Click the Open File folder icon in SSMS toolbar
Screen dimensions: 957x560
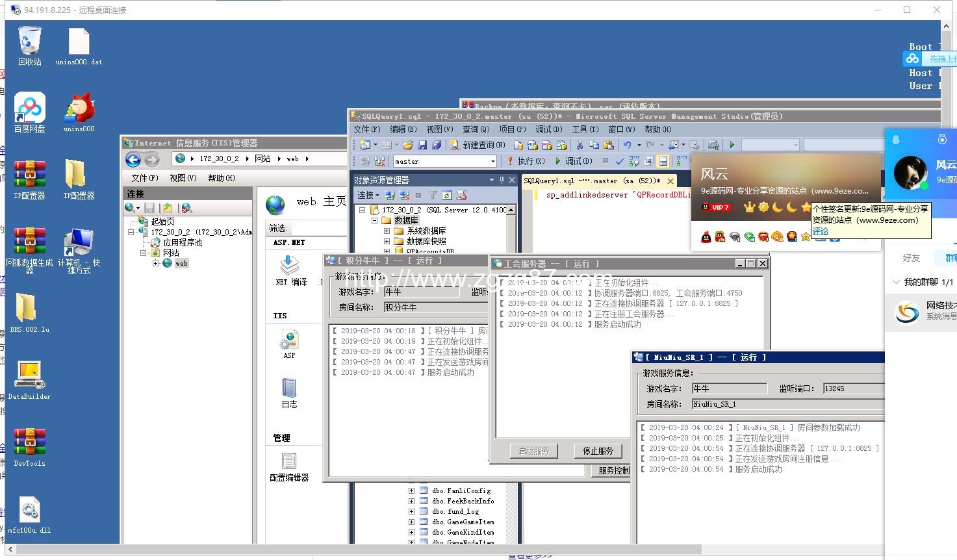(408, 145)
